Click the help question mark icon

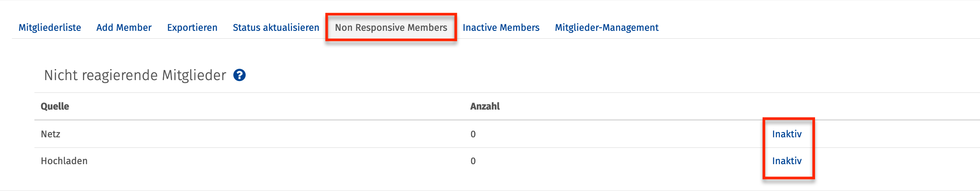pyautogui.click(x=239, y=75)
